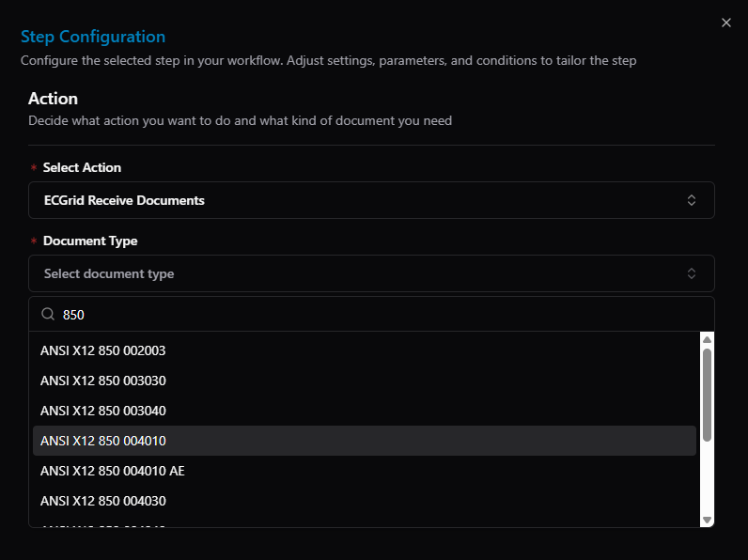Close the Step Configuration dialog

[x=726, y=23]
